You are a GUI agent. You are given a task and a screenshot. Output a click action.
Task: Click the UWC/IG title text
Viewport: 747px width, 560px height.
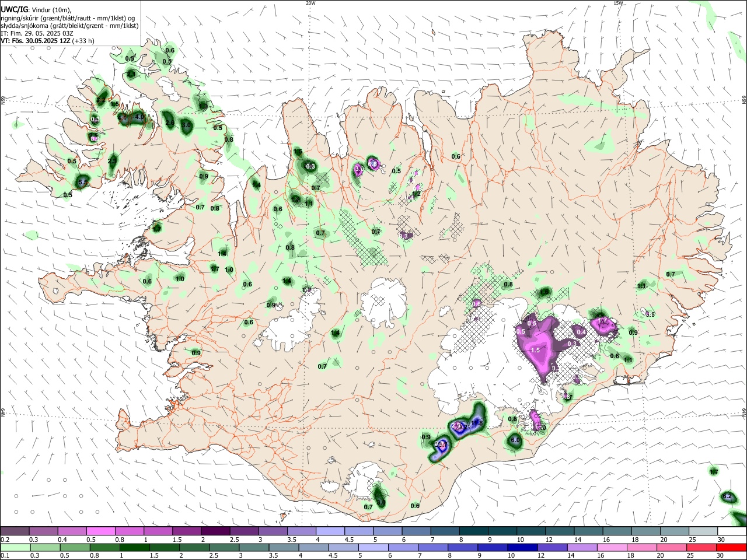click(x=14, y=9)
